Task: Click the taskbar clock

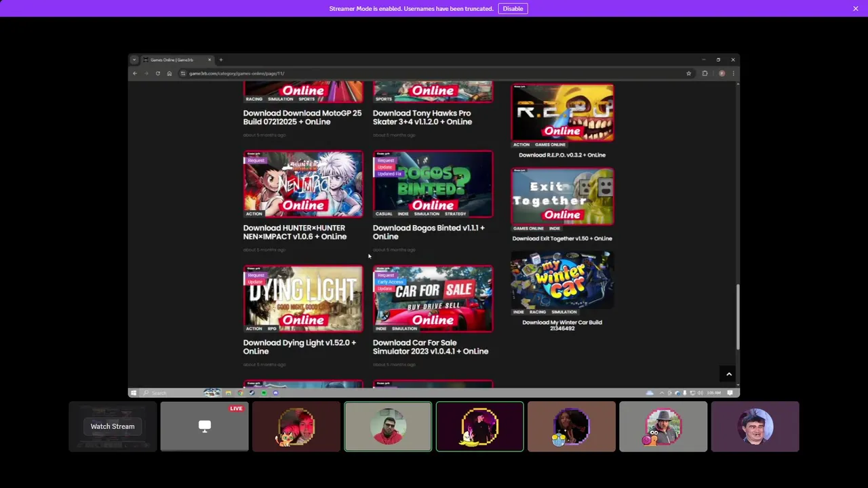Action: tap(714, 392)
